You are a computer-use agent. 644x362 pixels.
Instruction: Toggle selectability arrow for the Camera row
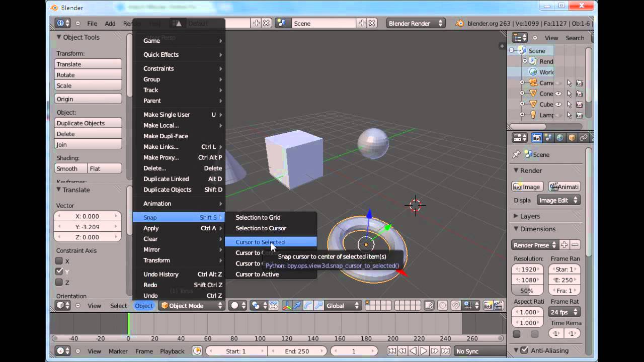(x=569, y=83)
